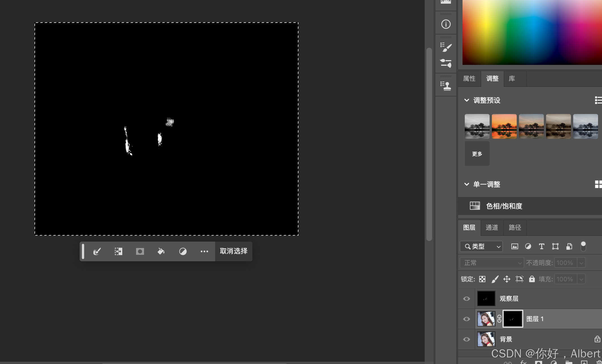Viewport: 602px width, 364px height.
Task: Collapse the 调整预设 section
Action: coord(467,100)
